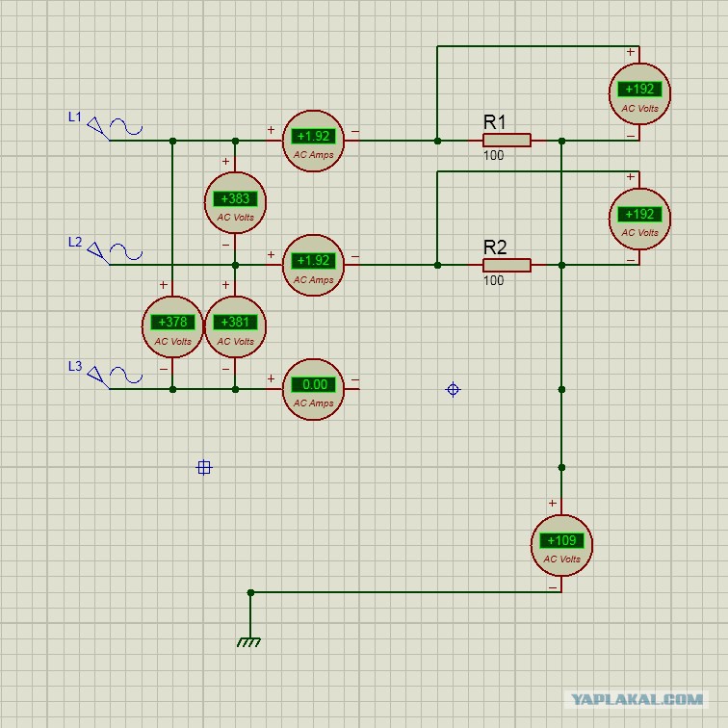
Task: Click the +383 voltmeter display value
Action: [x=235, y=198]
